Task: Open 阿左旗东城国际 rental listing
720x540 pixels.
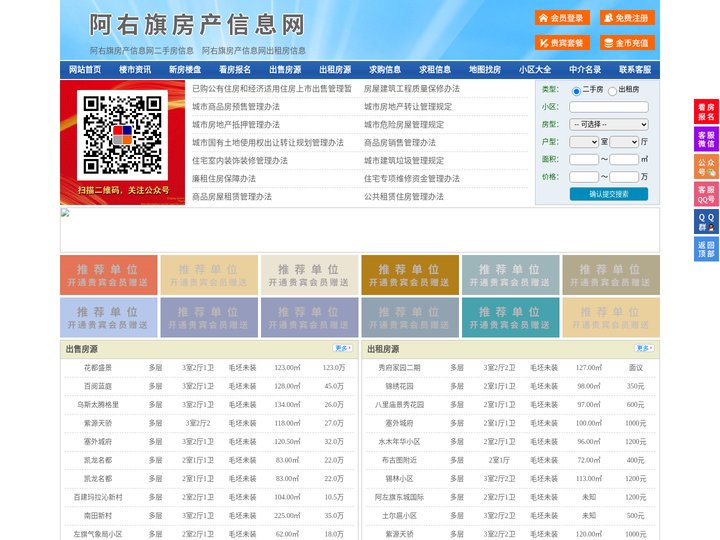Action: pyautogui.click(x=399, y=497)
